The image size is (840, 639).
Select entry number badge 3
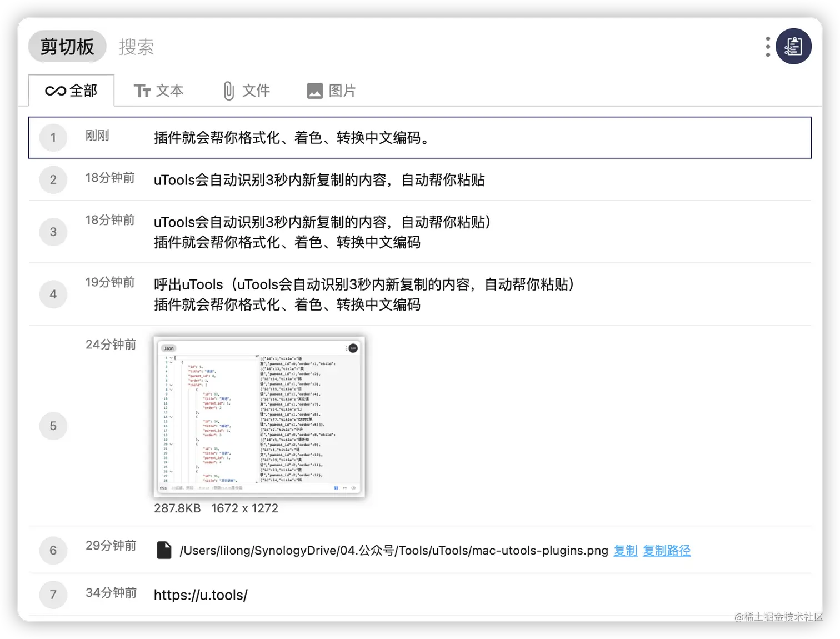pos(53,232)
